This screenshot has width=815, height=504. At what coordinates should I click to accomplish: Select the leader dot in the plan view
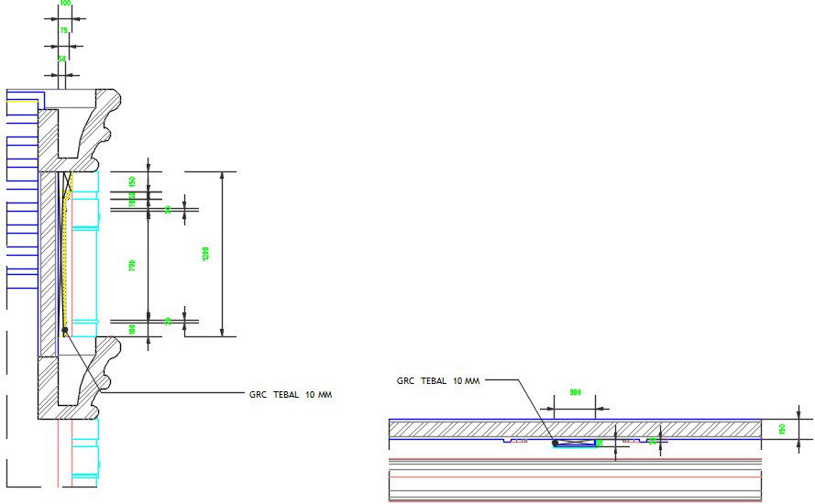555,444
